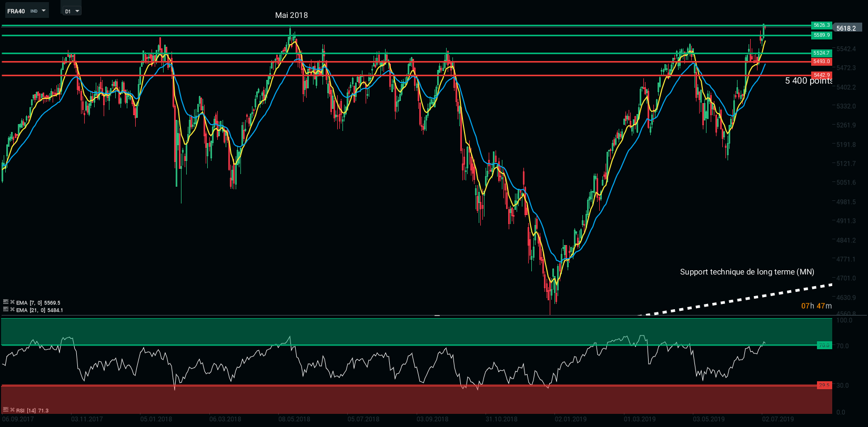Select the 5442.9 red level label
The height and width of the screenshot is (427, 868).
point(821,75)
